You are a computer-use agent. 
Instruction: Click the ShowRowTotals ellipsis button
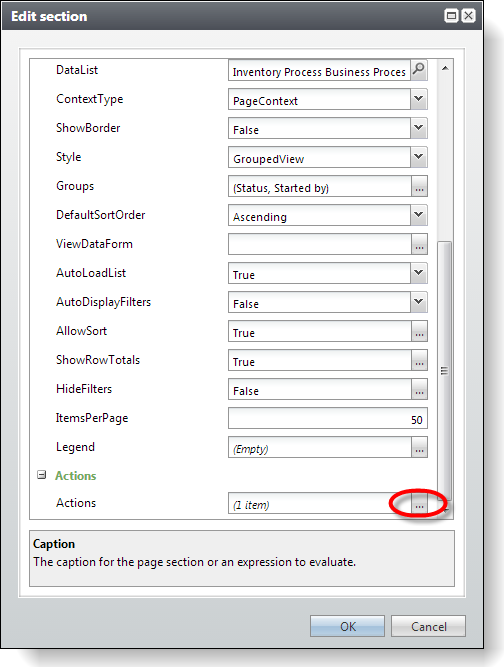pyautogui.click(x=419, y=360)
